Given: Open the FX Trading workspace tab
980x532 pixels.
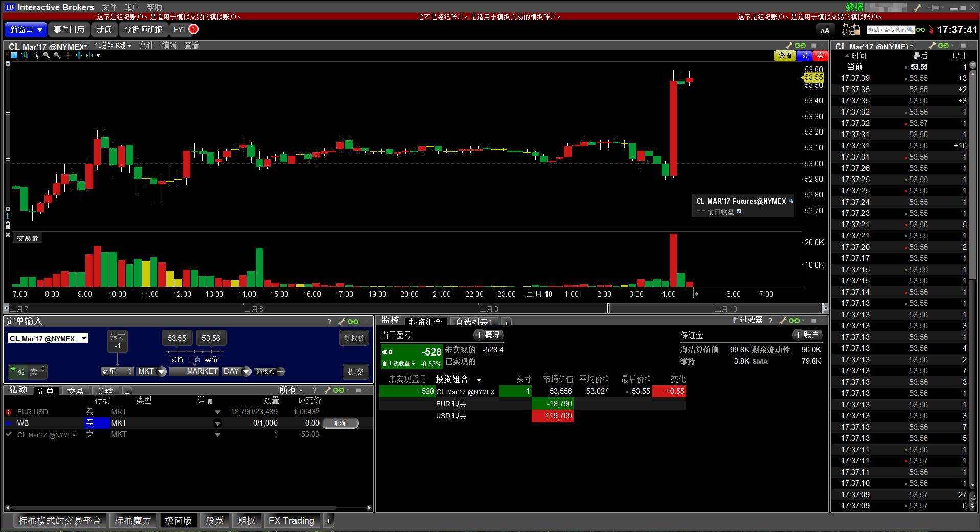Looking at the screenshot, I should click(x=291, y=521).
